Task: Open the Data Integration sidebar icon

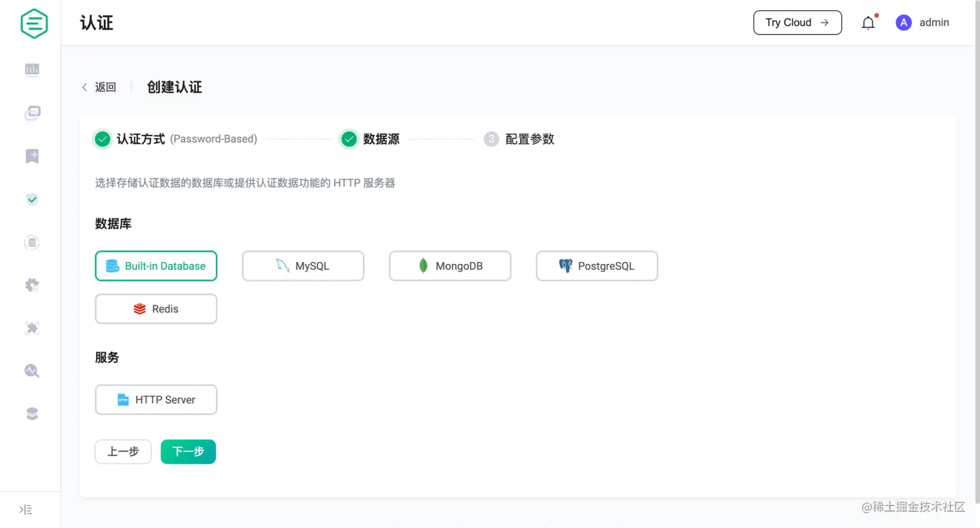Action: (32, 242)
